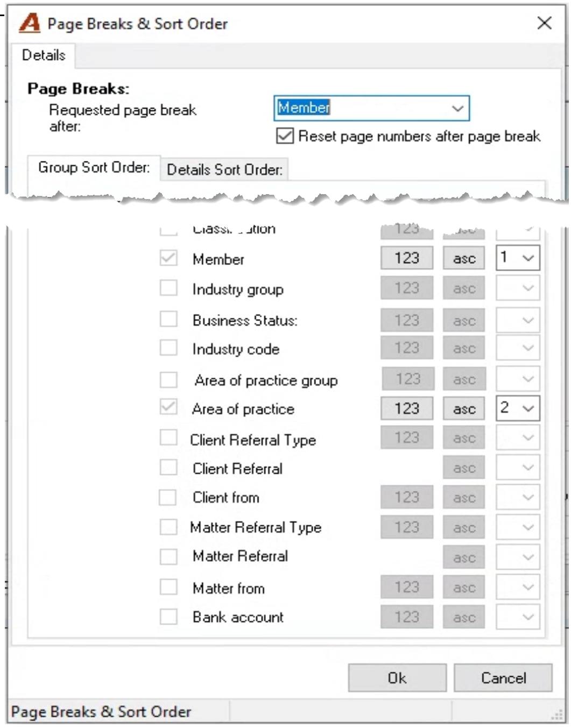This screenshot has height=728, width=571.
Task: Enable the Client Referral Type checkbox
Action: [168, 437]
